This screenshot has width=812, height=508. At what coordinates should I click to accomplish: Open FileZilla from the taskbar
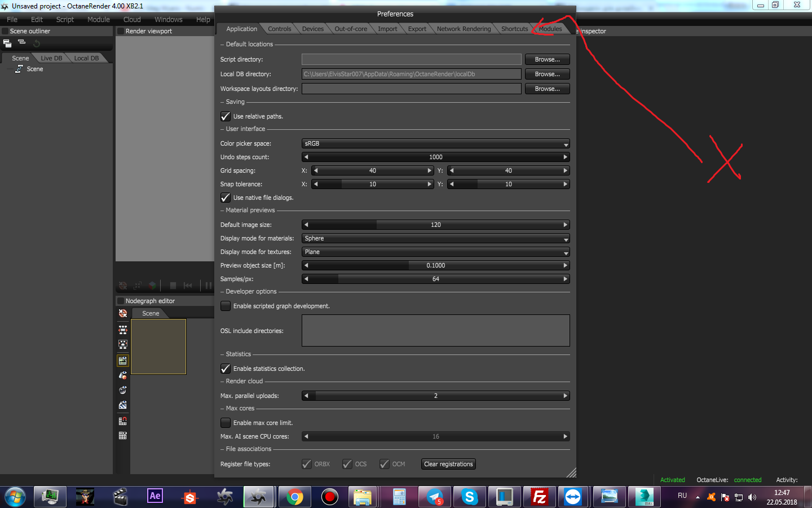click(x=540, y=497)
